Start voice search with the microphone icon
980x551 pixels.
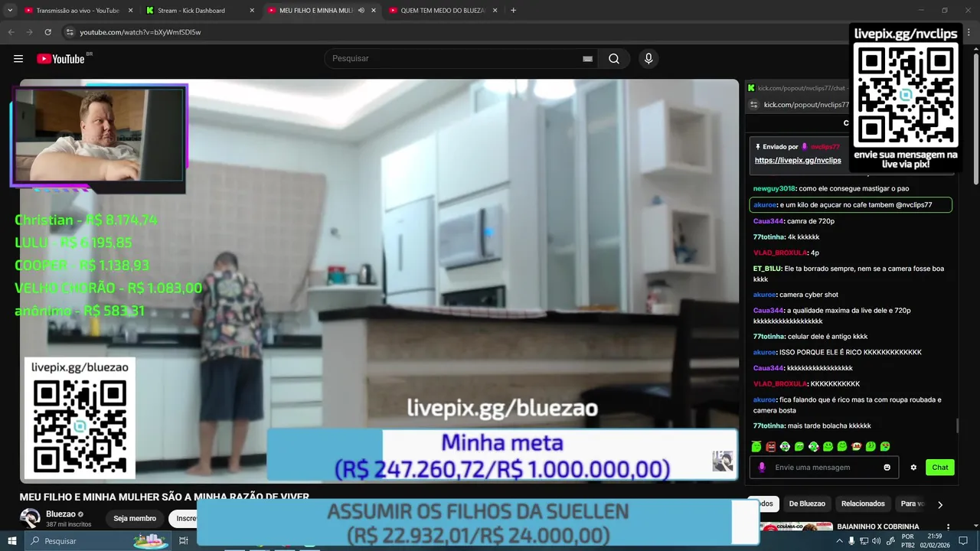(x=648, y=59)
